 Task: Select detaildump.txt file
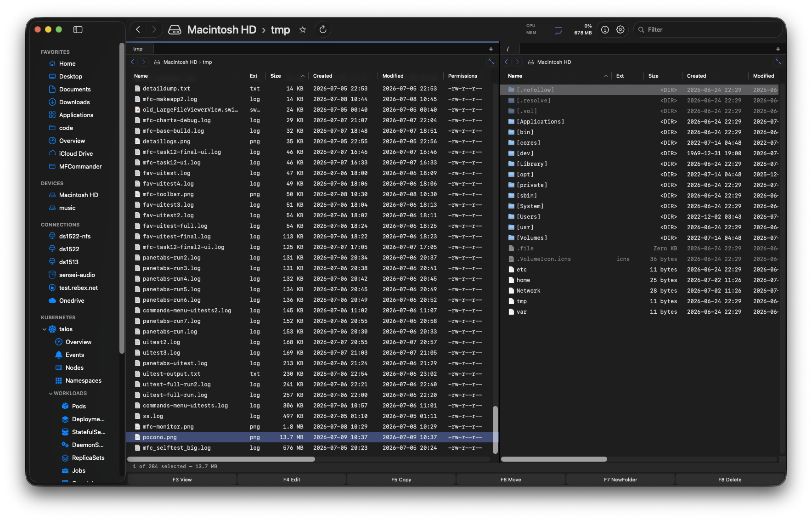[312, 89]
